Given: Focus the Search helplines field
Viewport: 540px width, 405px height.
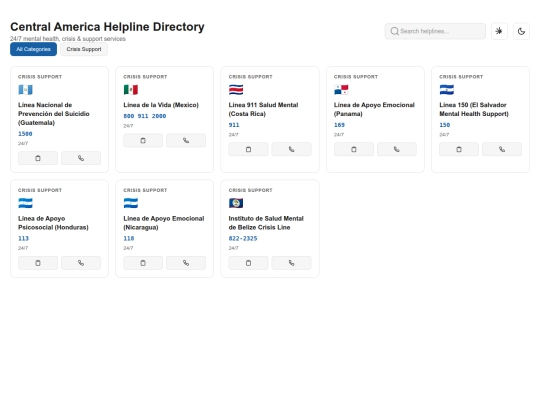Looking at the screenshot, I should pos(435,31).
